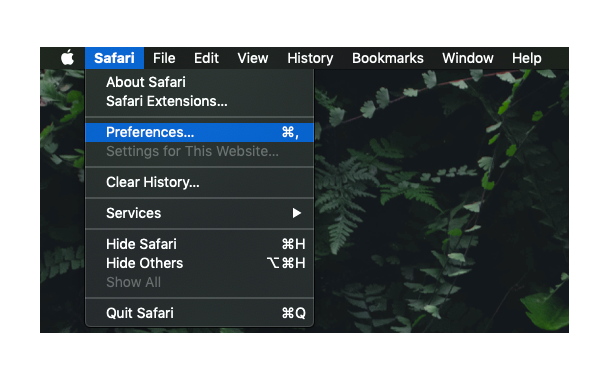Expand the Services submenu
This screenshot has width=608, height=380.
[x=199, y=213]
